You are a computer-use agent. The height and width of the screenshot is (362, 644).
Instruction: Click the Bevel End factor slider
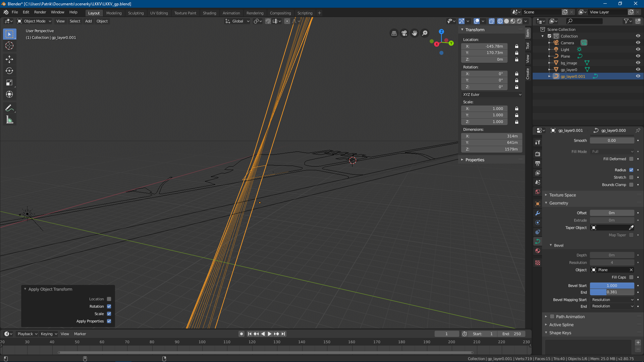coord(612,292)
